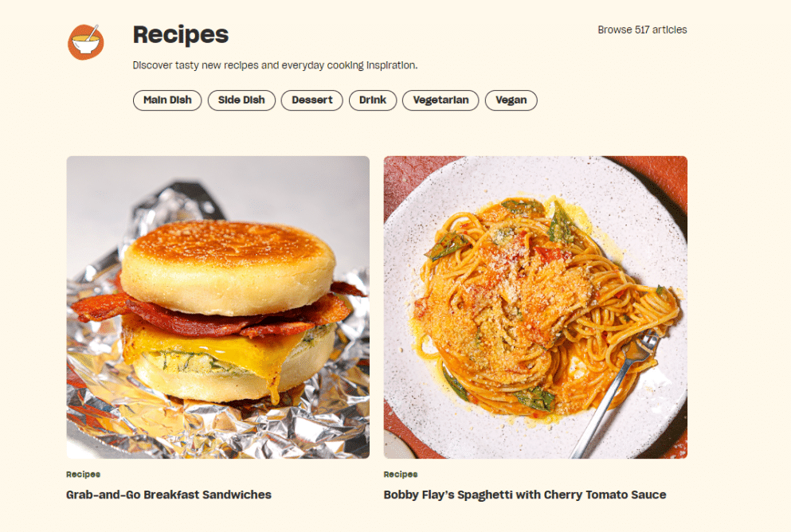Click the orange soup bowl Recipes icon
791x532 pixels.
(x=86, y=42)
